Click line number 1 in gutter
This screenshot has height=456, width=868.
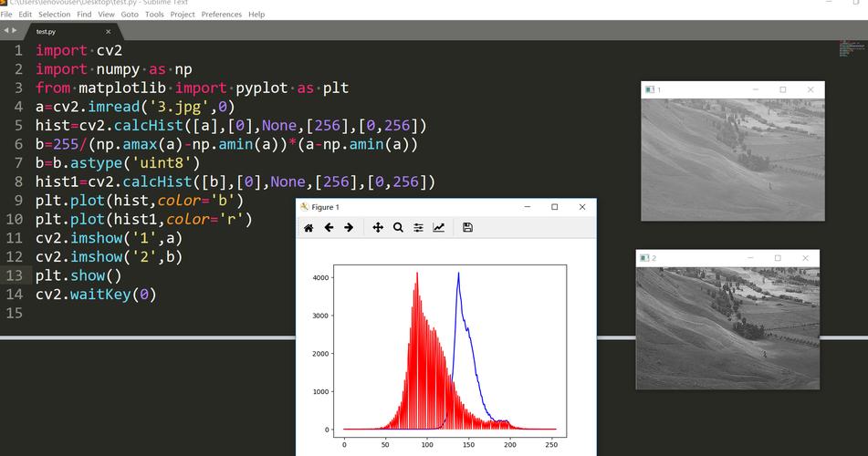tap(18, 50)
